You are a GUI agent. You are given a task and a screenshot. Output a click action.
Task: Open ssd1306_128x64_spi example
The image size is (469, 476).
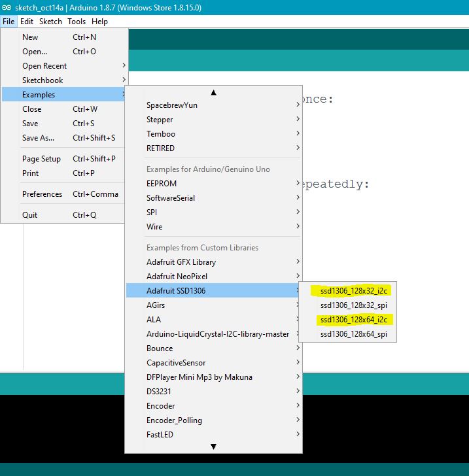[348, 334]
